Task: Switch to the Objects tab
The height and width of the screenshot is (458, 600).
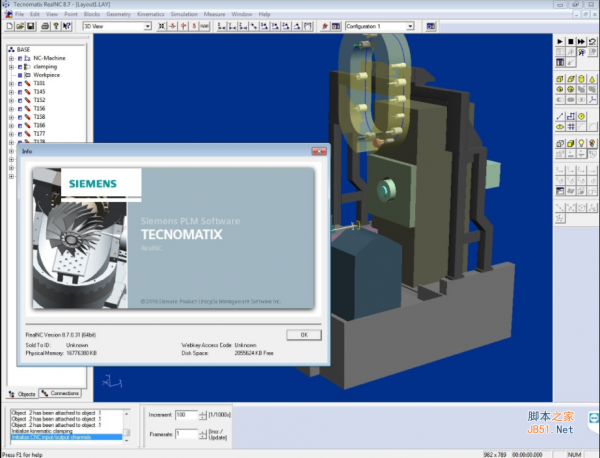Action: 22,394
